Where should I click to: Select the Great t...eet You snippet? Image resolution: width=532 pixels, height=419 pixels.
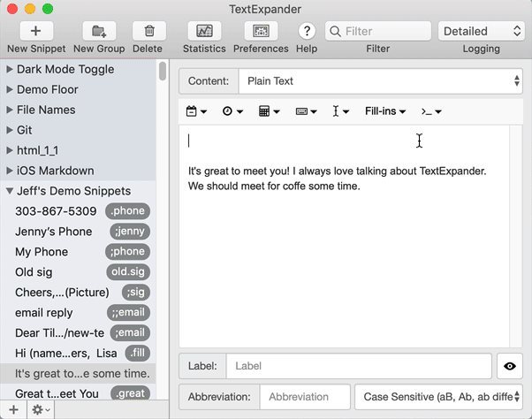(78, 392)
